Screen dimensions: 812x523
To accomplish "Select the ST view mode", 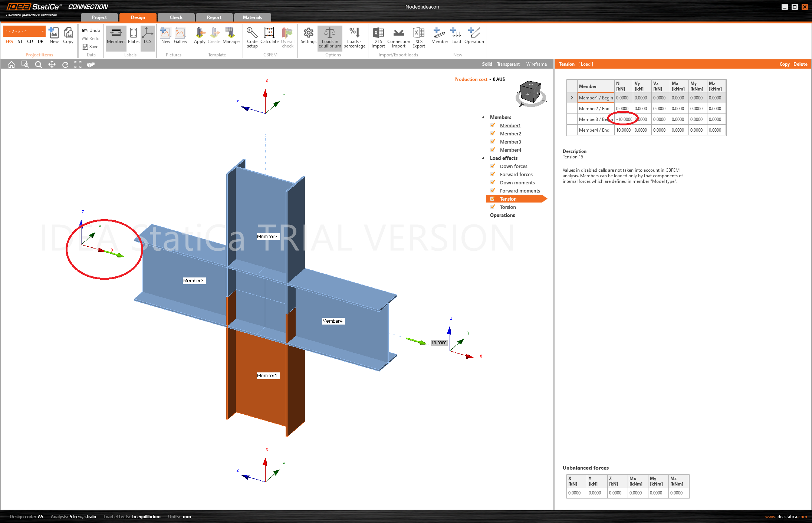I will point(20,42).
